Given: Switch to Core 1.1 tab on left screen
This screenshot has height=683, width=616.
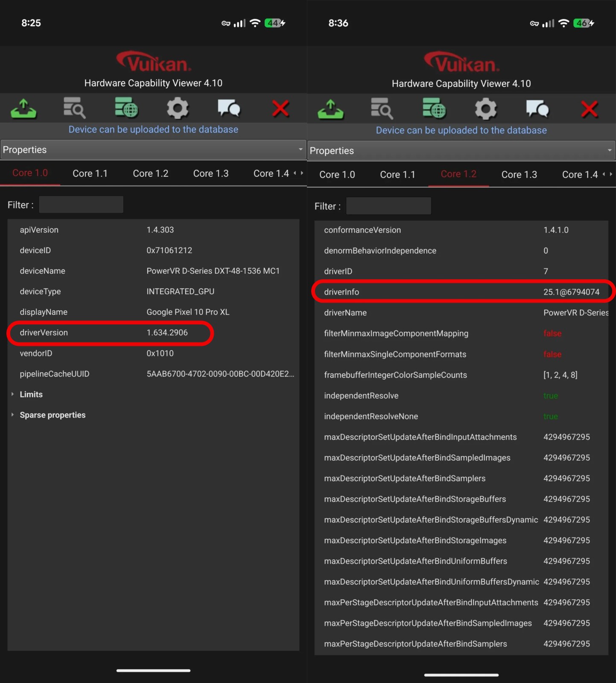Looking at the screenshot, I should point(90,174).
